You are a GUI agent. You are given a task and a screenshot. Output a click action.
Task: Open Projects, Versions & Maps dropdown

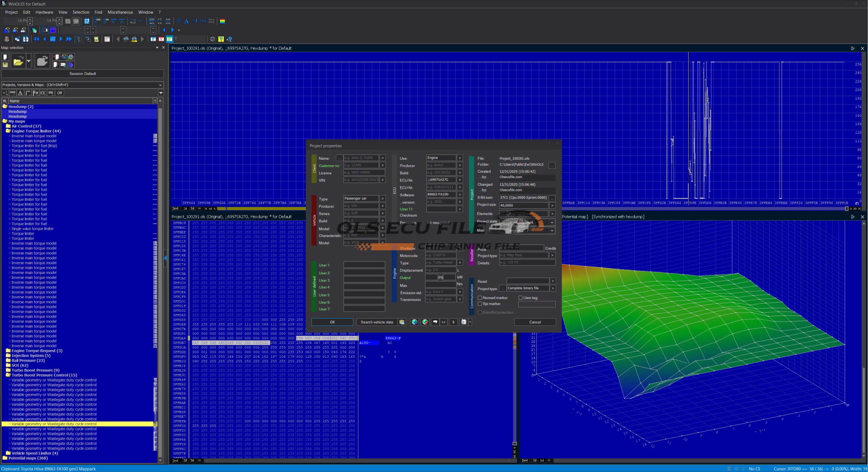160,85
